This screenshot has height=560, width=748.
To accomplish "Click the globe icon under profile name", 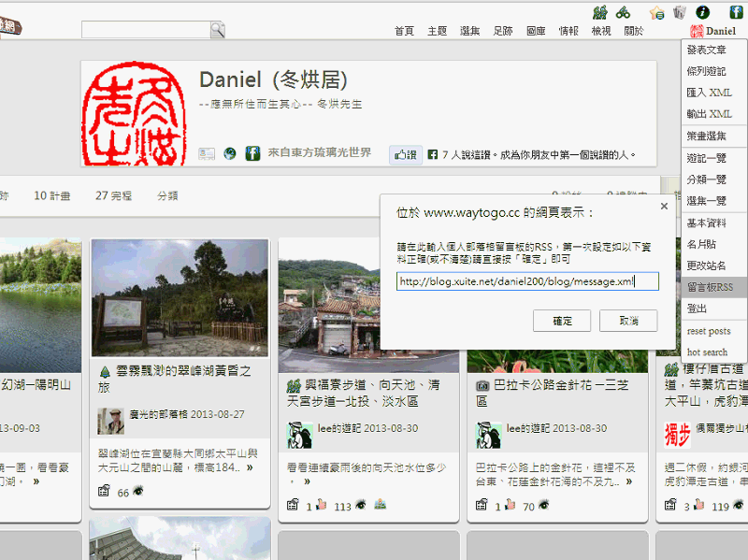I will 230,153.
